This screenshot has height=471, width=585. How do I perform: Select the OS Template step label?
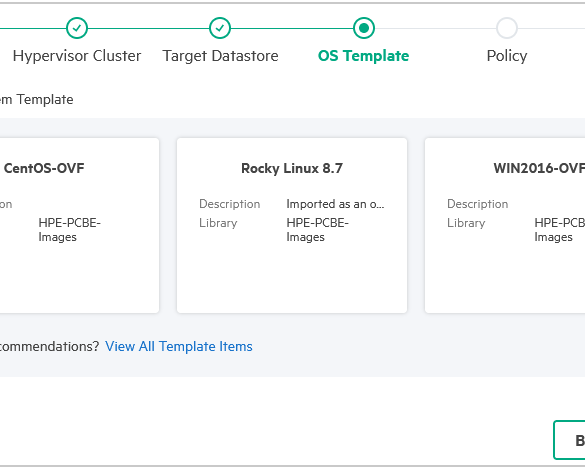tap(363, 56)
